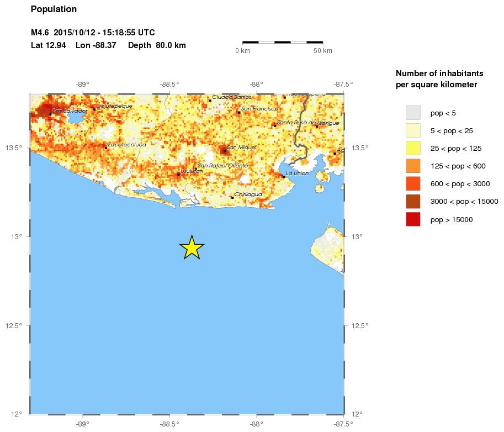Select the Usulutan city marker
Image resolution: width=504 pixels, height=432 pixels.
coord(178,174)
